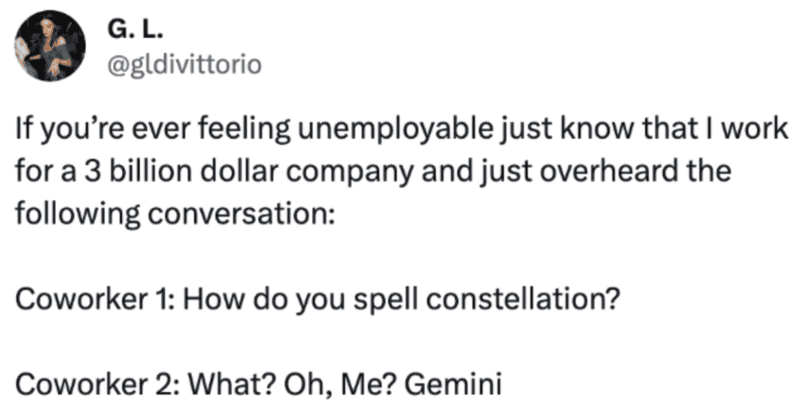This screenshot has width=800, height=416.
Task: Click the word 'Gemini' in the tweet
Action: coord(454,384)
